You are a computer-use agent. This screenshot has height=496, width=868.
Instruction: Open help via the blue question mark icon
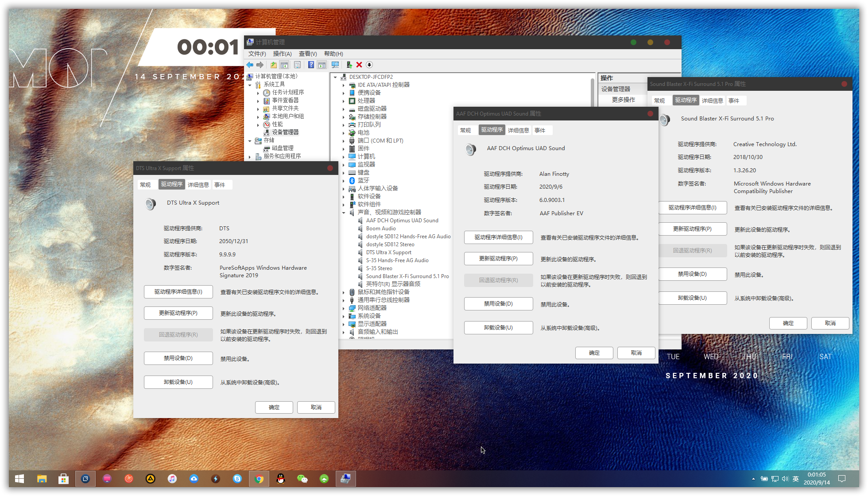click(311, 65)
